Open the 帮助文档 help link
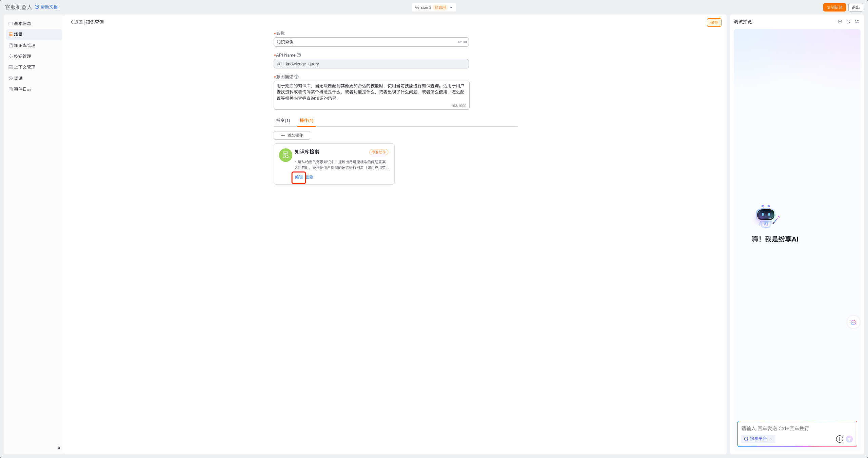Image resolution: width=868 pixels, height=458 pixels. (49, 7)
